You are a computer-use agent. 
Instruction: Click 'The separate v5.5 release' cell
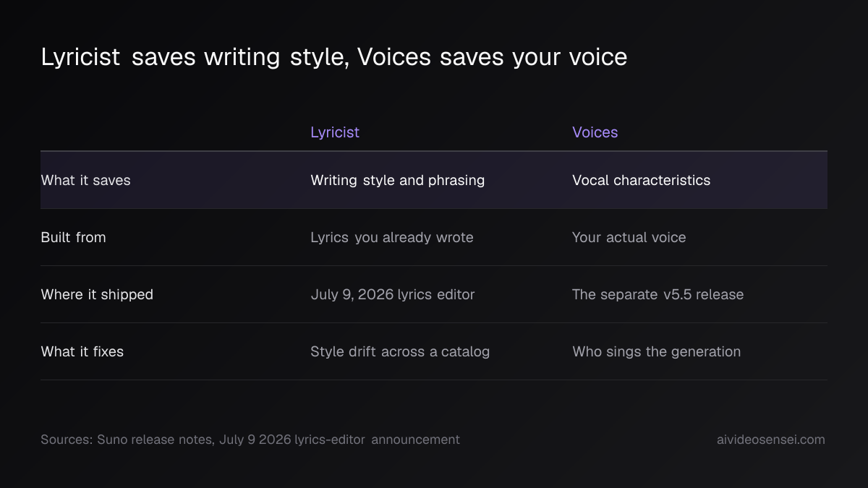pyautogui.click(x=658, y=294)
